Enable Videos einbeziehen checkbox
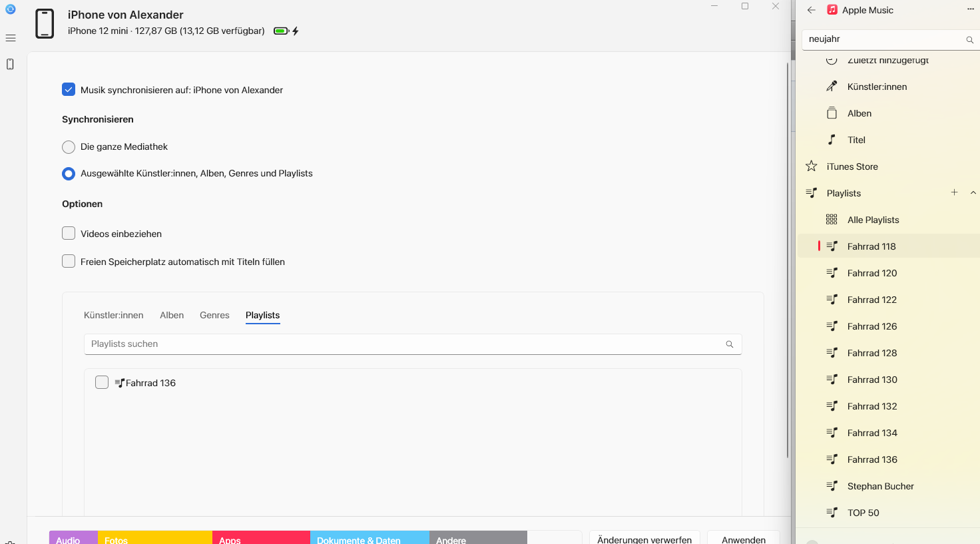980x544 pixels. tap(69, 233)
